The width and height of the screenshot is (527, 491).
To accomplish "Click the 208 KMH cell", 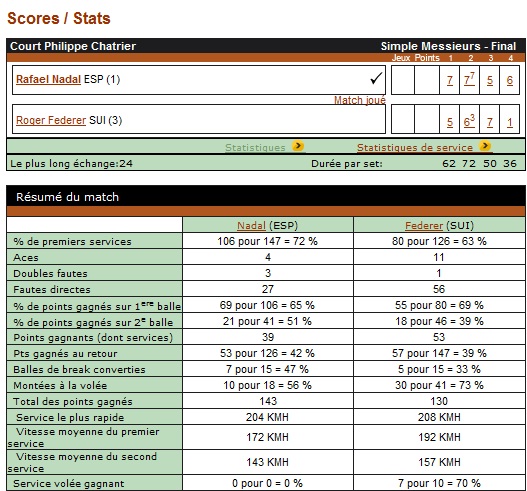I will pyautogui.click(x=439, y=417).
